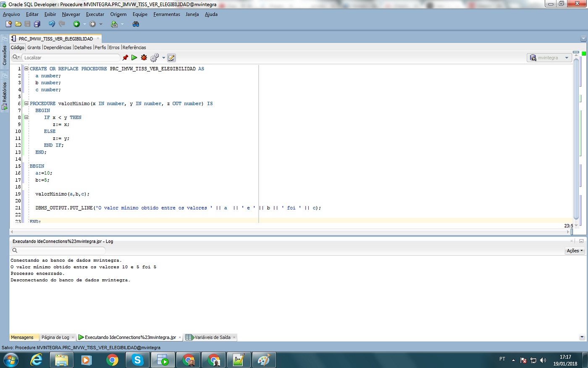Collapse the valorMinimo procedure code fold
Screen dimensions: 588x368
click(x=26, y=103)
